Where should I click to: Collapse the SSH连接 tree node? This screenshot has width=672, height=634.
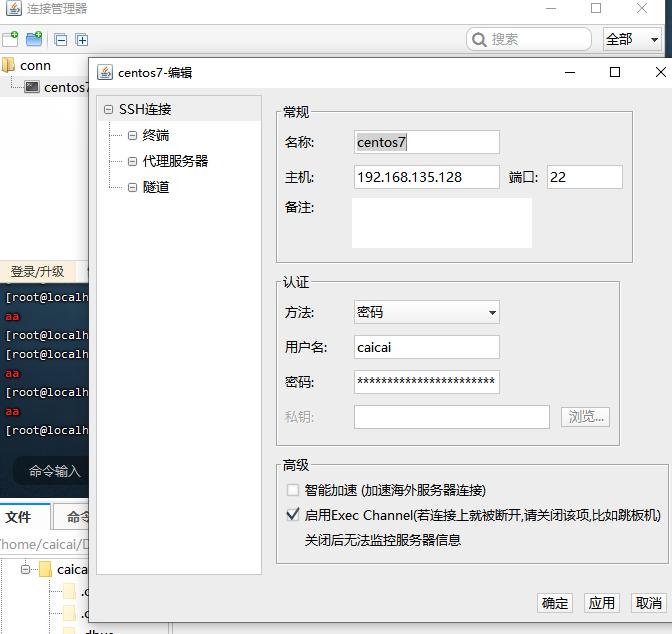108,110
